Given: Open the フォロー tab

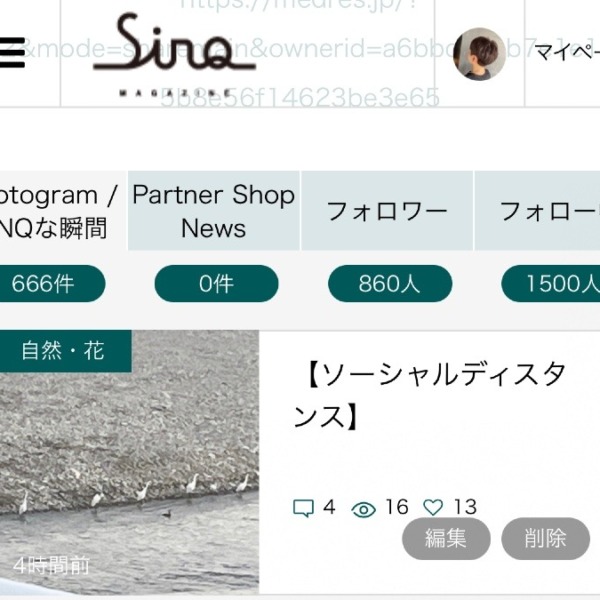Looking at the screenshot, I should coord(538,211).
